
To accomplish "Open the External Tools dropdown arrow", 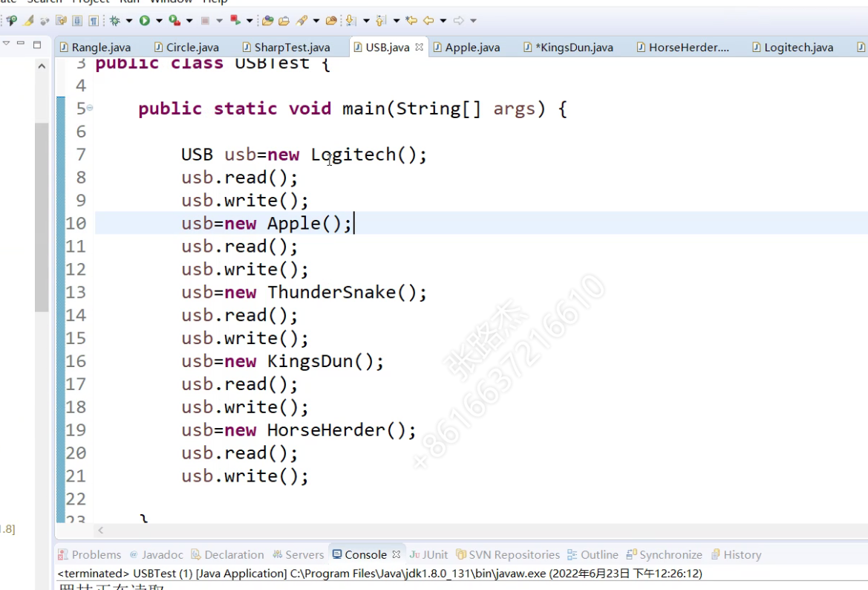I will 249,21.
